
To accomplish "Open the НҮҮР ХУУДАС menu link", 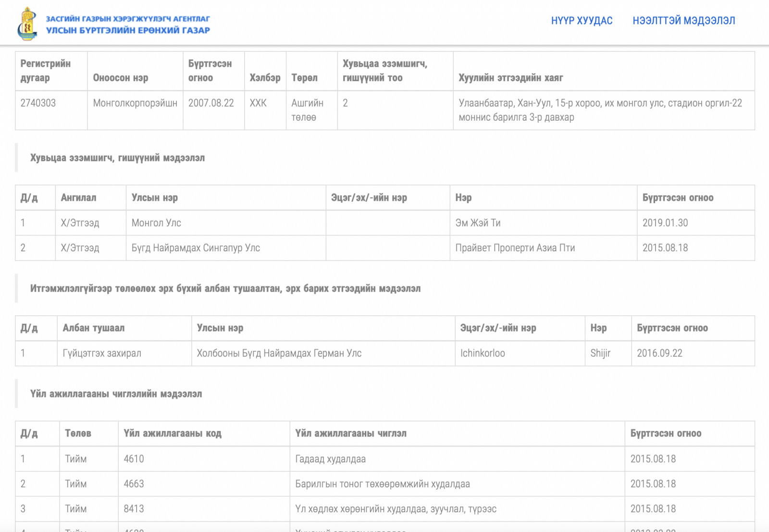I will tap(582, 21).
